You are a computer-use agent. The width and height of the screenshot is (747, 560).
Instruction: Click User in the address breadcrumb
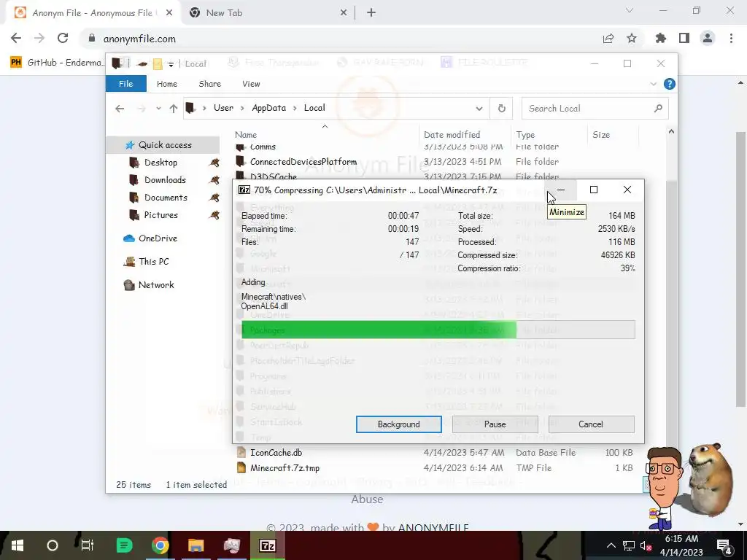[223, 108]
